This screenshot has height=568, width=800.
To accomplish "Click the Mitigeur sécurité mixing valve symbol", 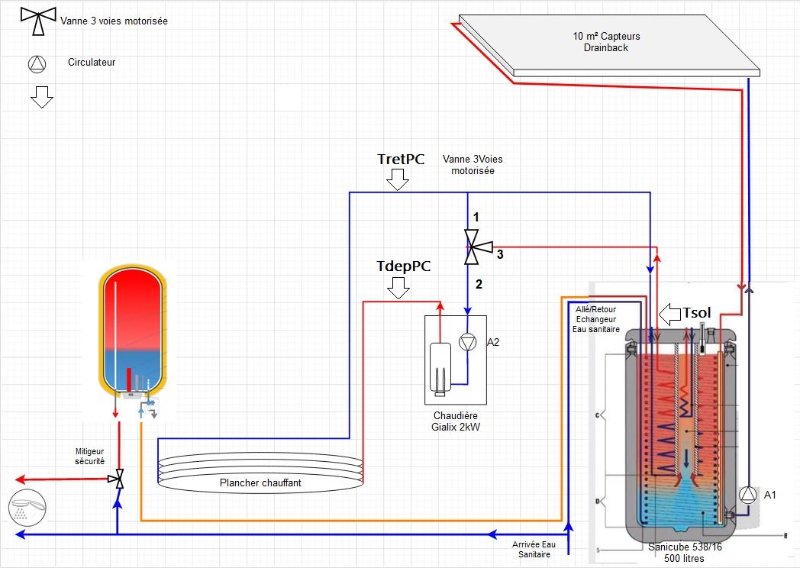I will pyautogui.click(x=118, y=479).
